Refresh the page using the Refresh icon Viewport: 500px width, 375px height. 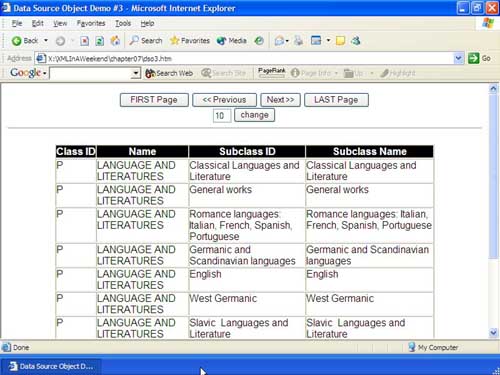click(99, 41)
